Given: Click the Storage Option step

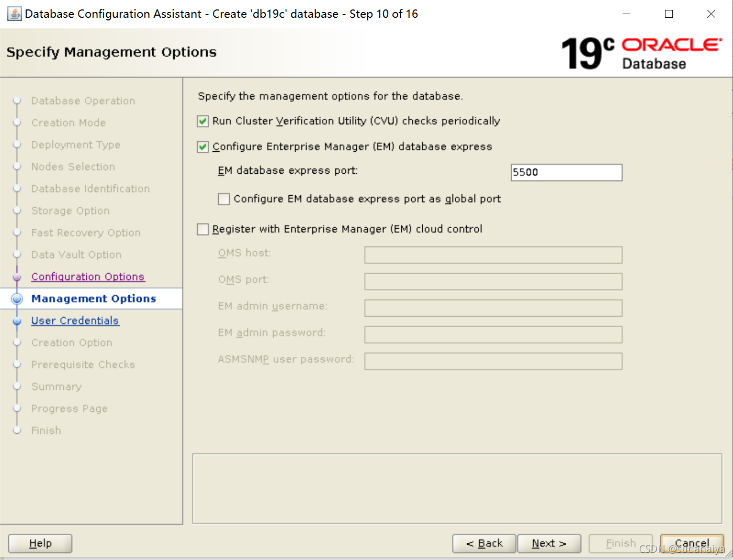Looking at the screenshot, I should tap(71, 210).
